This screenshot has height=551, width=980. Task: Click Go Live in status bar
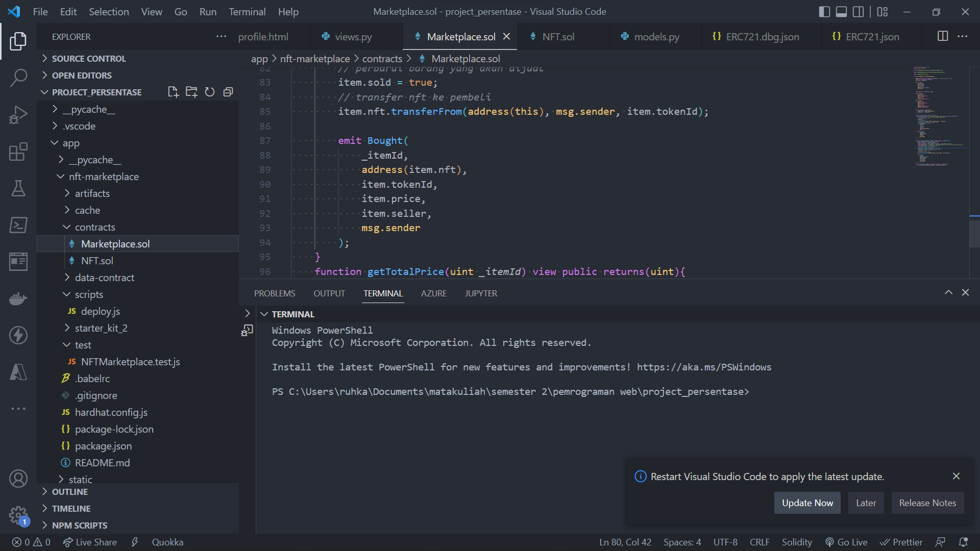point(846,542)
